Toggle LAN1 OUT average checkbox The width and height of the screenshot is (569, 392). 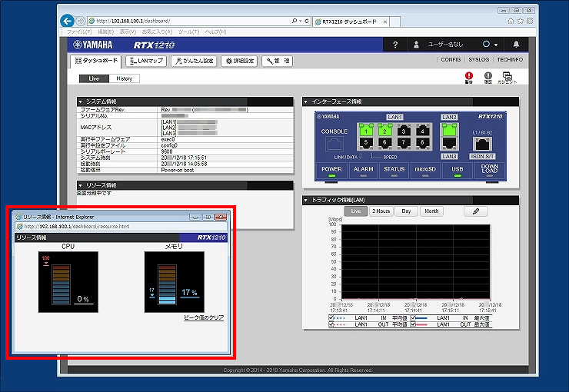tap(331, 324)
